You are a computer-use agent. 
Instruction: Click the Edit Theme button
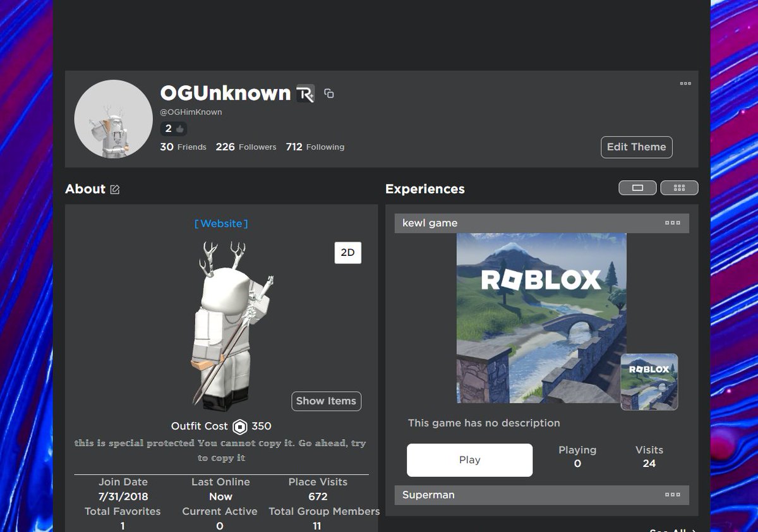(636, 147)
